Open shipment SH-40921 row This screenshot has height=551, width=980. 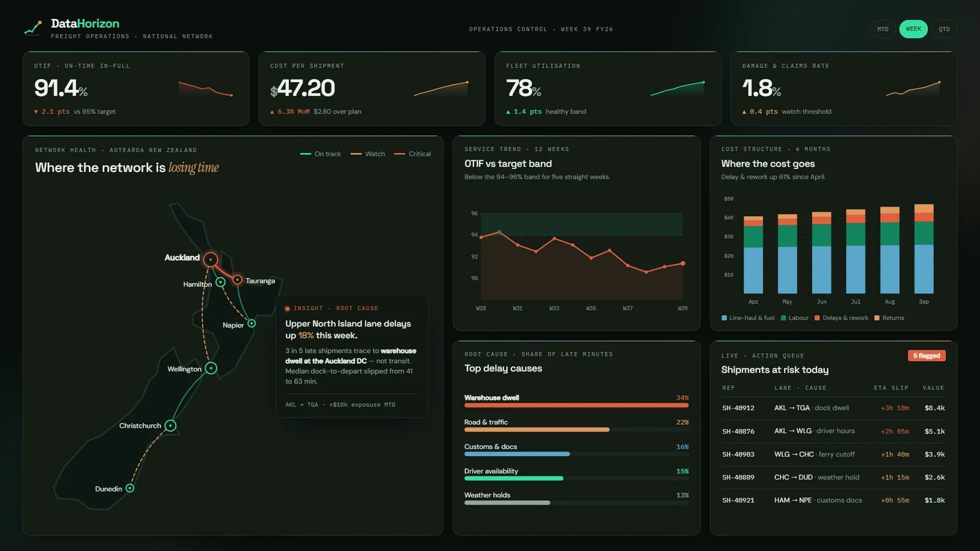click(x=833, y=500)
